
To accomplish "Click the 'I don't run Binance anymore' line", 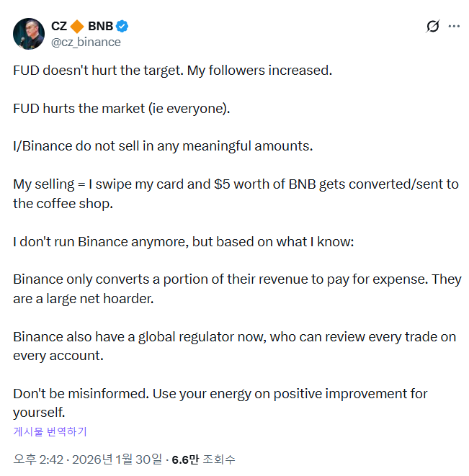I will pos(184,241).
